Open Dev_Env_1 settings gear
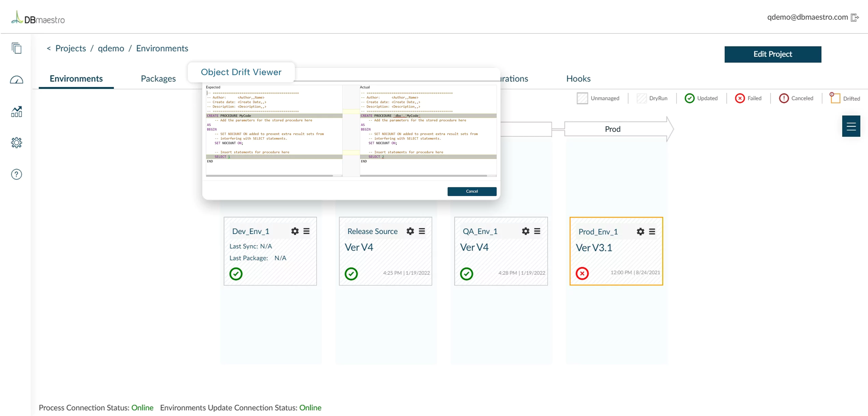The image size is (868, 416). point(295,231)
